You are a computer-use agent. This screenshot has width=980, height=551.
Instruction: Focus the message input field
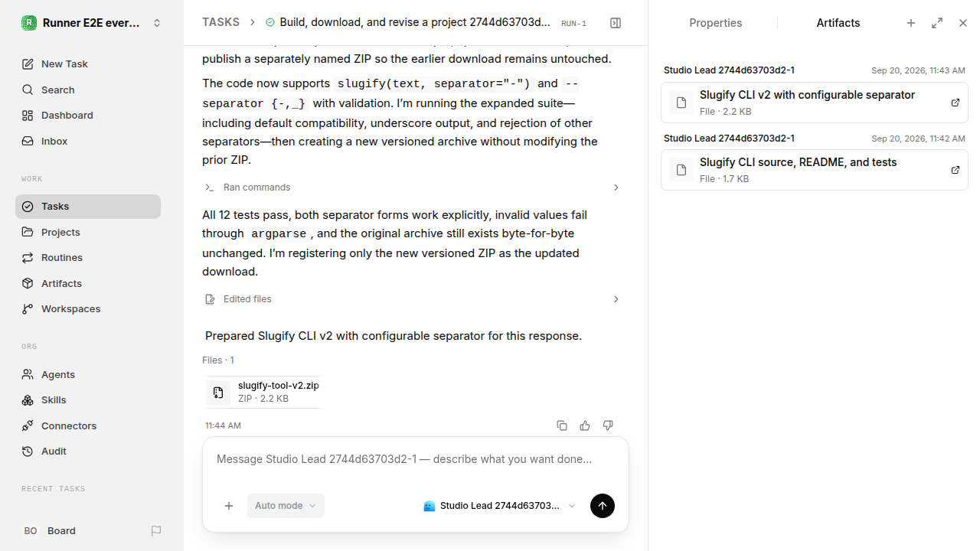[416, 460]
